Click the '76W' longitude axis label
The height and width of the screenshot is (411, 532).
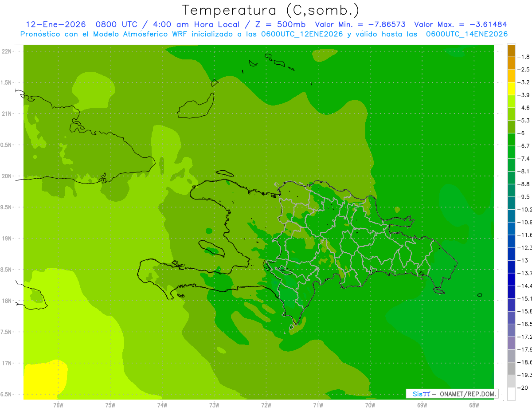58,405
